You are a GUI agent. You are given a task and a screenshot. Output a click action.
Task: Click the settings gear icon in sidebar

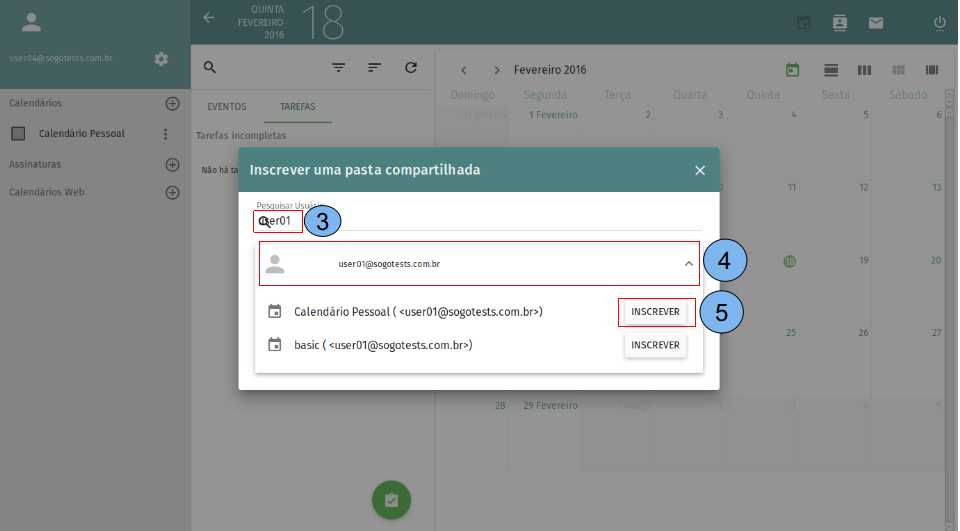tap(161, 59)
